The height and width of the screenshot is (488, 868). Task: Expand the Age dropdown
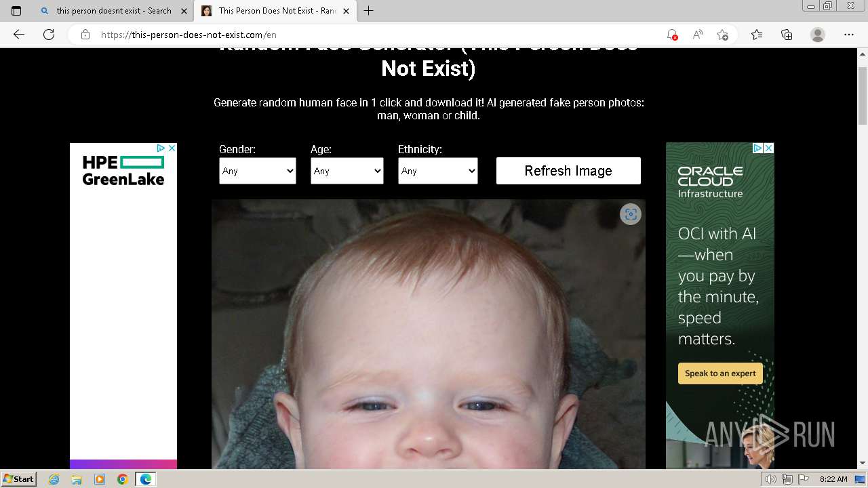coord(347,171)
